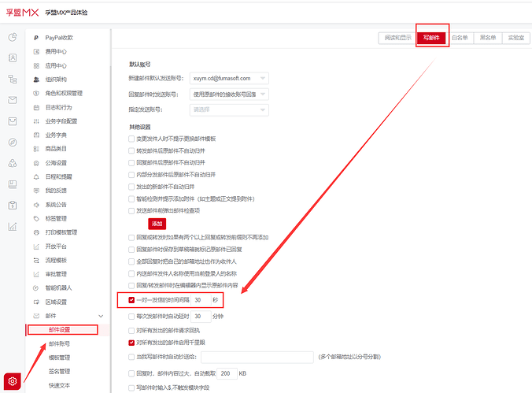Open the dashboard pie chart icon in sidebar

click(13, 37)
